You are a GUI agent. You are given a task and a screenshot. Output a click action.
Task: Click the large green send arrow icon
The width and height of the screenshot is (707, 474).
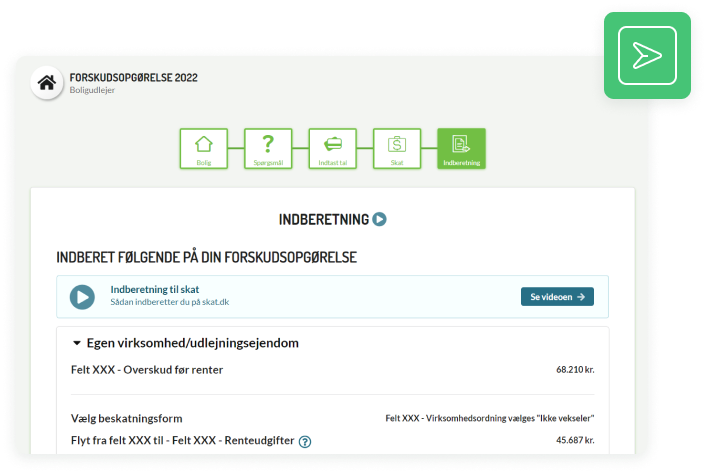pyautogui.click(x=647, y=55)
